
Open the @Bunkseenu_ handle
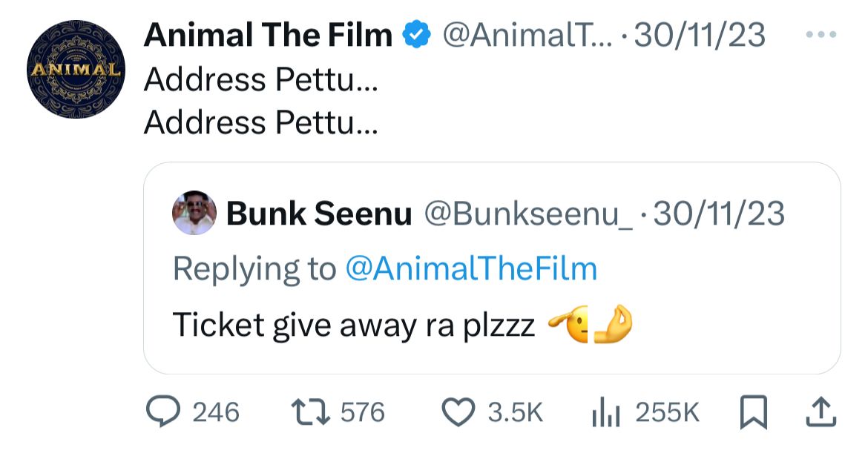click(528, 214)
